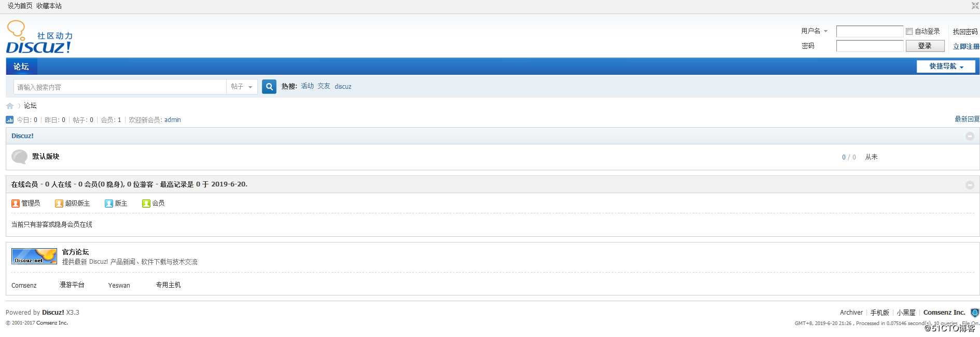Click the Discuz.net banner image

pos(34,256)
